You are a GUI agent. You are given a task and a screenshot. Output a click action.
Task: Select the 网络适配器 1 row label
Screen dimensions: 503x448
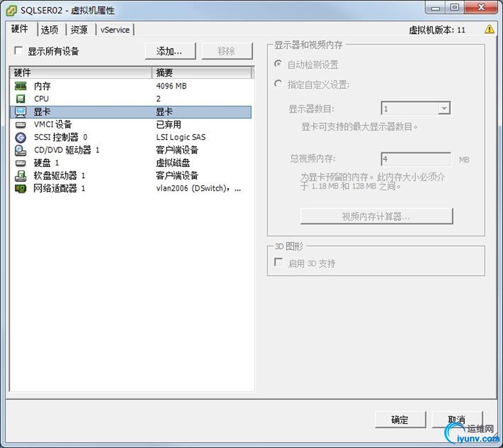tap(59, 189)
